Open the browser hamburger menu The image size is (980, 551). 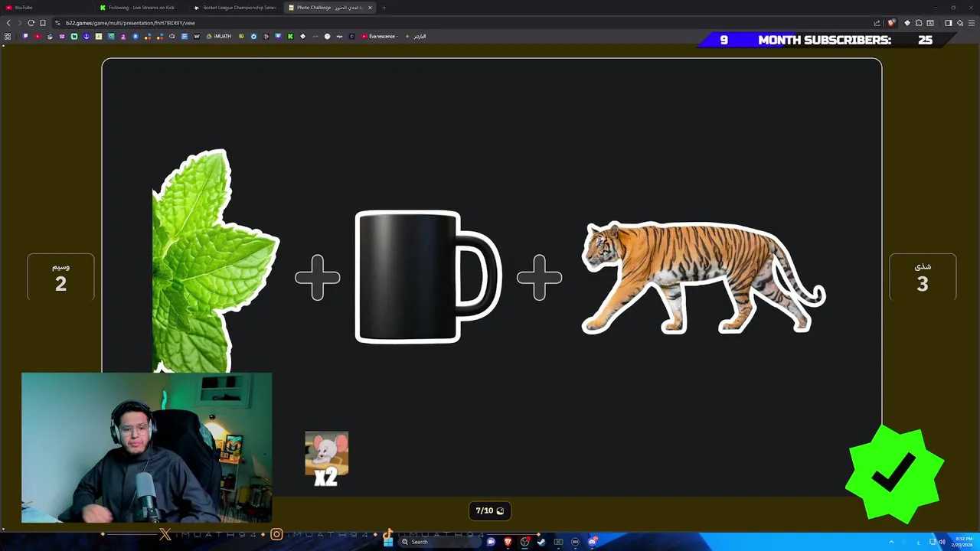pyautogui.click(x=971, y=23)
